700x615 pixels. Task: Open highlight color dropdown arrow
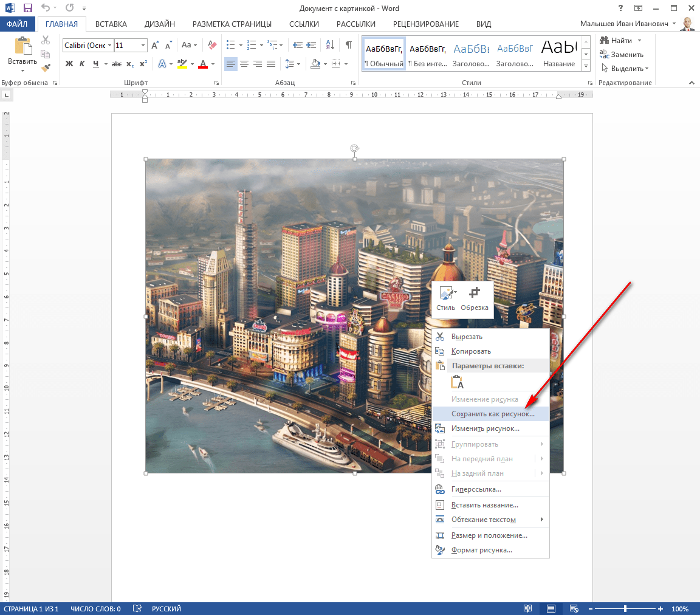tap(193, 64)
